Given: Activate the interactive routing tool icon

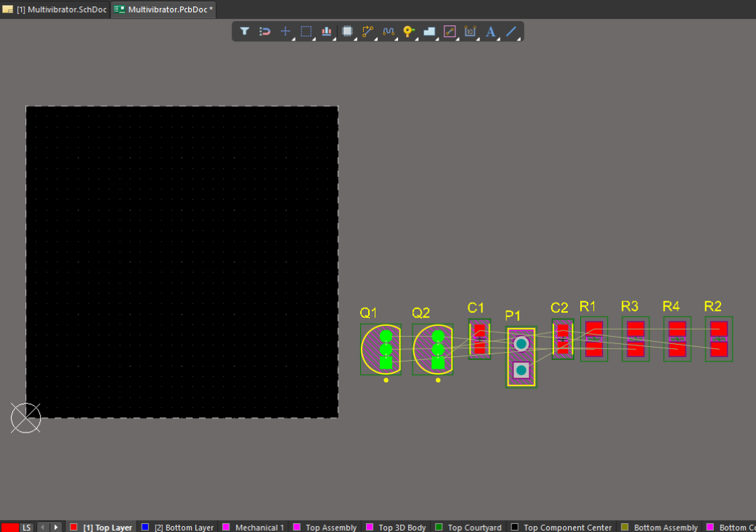Looking at the screenshot, I should [367, 31].
